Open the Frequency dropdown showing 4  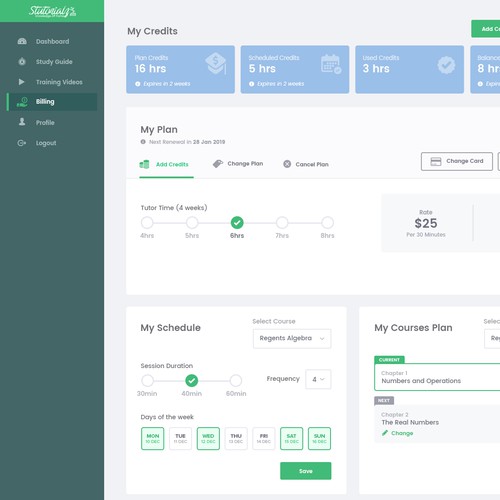point(318,379)
